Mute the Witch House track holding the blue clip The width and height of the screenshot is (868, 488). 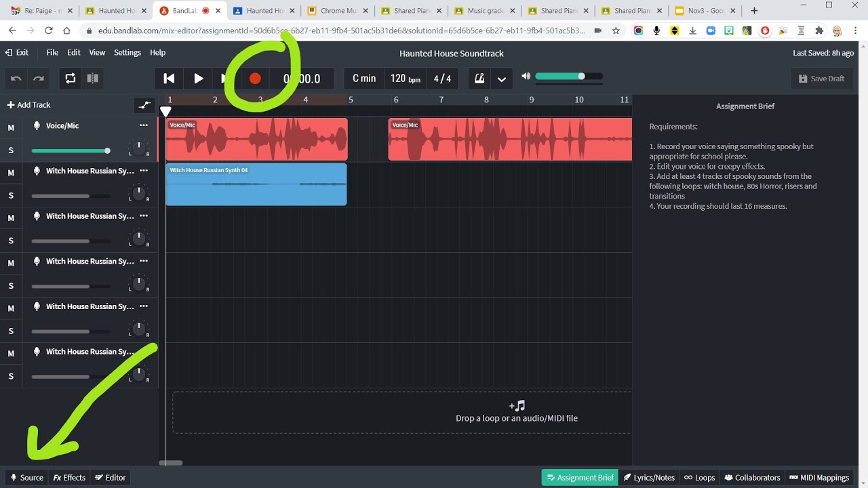click(x=11, y=173)
